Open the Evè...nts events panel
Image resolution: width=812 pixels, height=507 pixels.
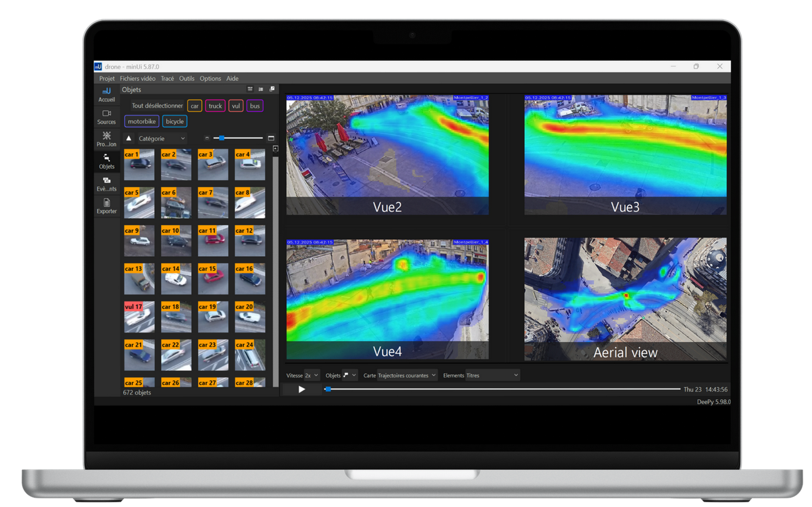pos(106,184)
